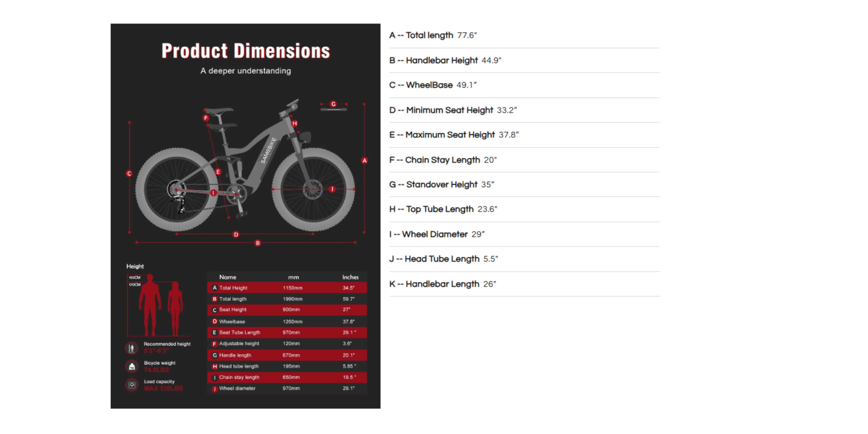This screenshot has height=434, width=868.
Task: Select the Total Height row in the table
Action: pyautogui.click(x=287, y=288)
